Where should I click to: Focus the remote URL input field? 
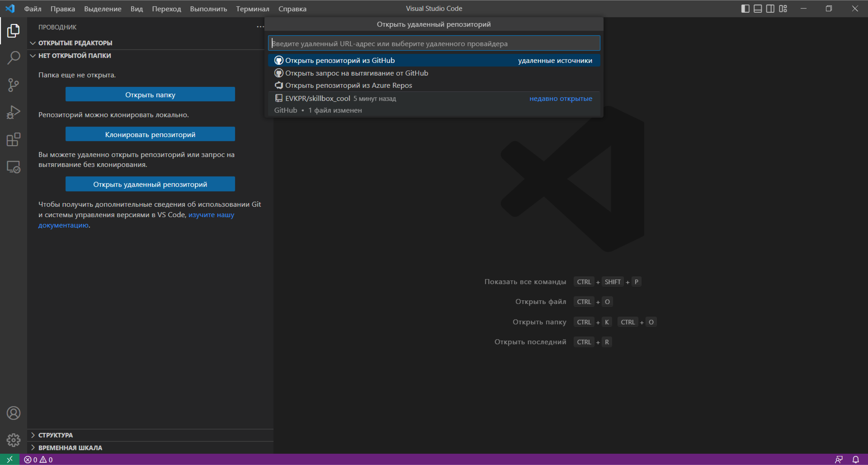434,43
